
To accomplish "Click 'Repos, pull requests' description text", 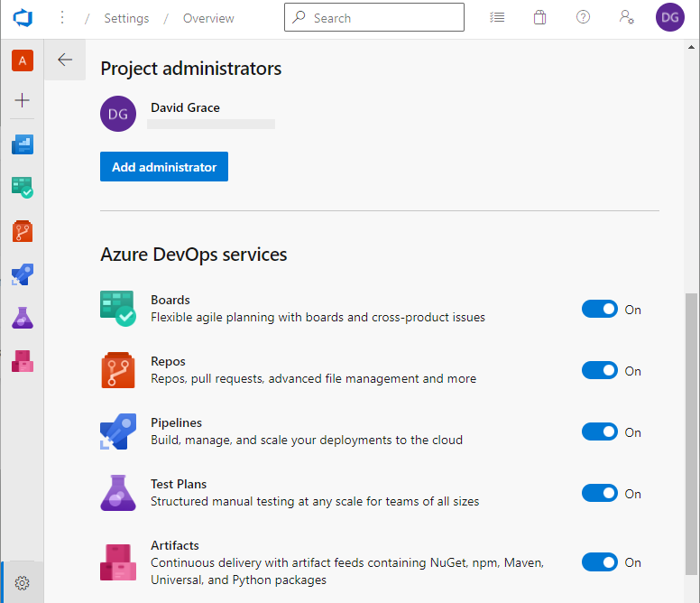I will pyautogui.click(x=313, y=379).
